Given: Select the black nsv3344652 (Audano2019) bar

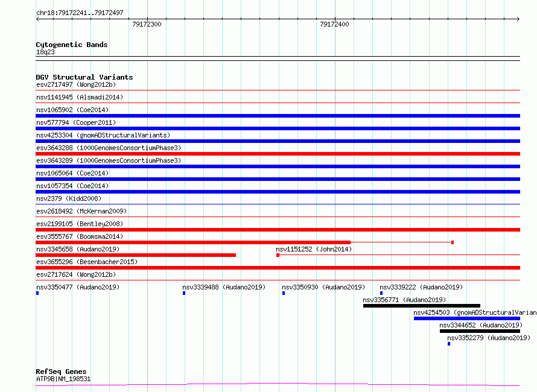Looking at the screenshot, I should (x=480, y=331).
